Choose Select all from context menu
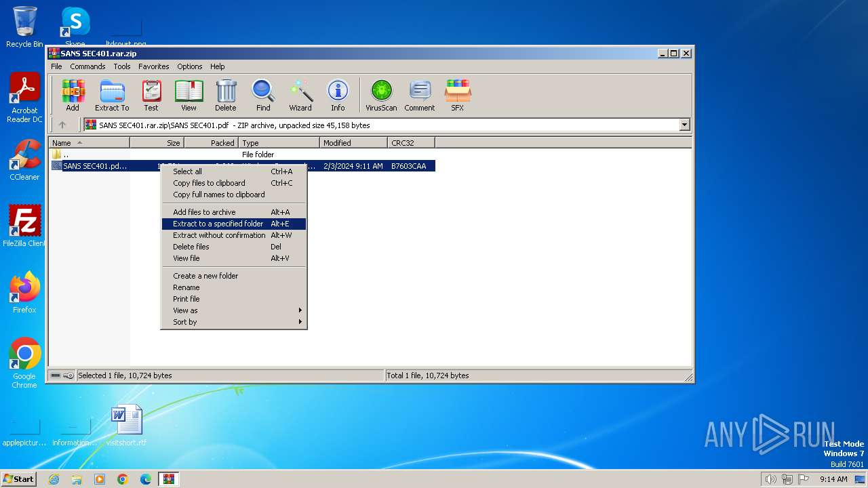Image resolution: width=868 pixels, height=488 pixels. click(x=234, y=171)
